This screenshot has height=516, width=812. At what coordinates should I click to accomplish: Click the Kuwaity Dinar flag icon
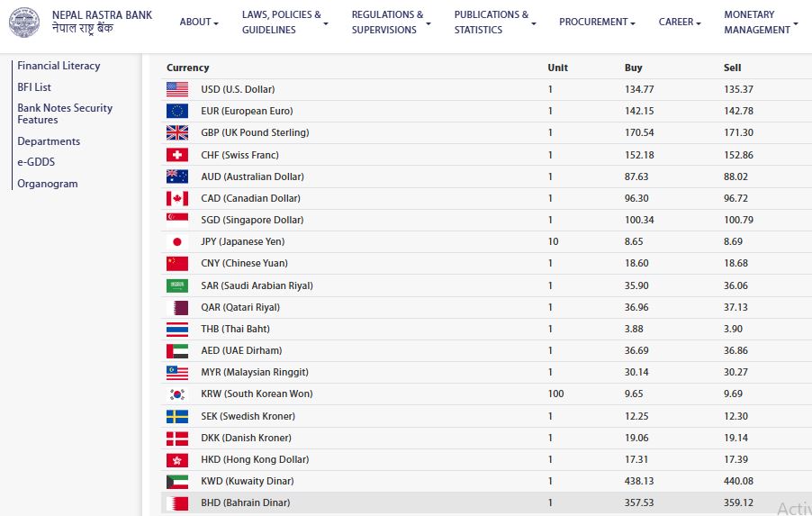pos(177,482)
